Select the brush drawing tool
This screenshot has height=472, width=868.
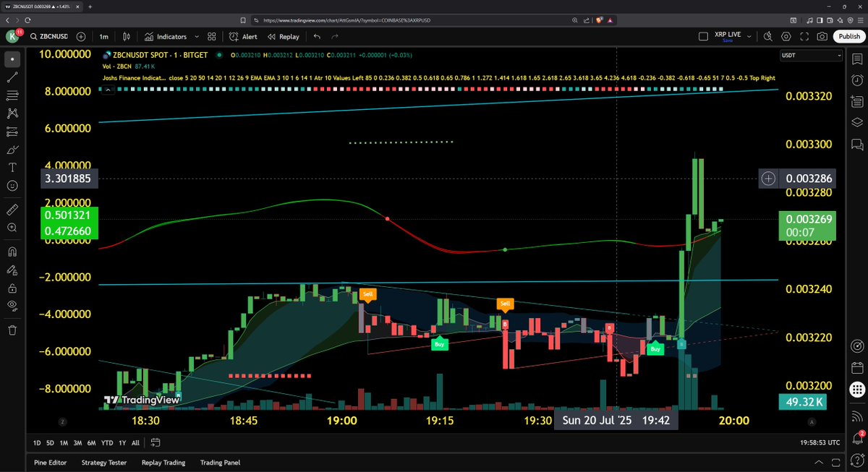12,150
